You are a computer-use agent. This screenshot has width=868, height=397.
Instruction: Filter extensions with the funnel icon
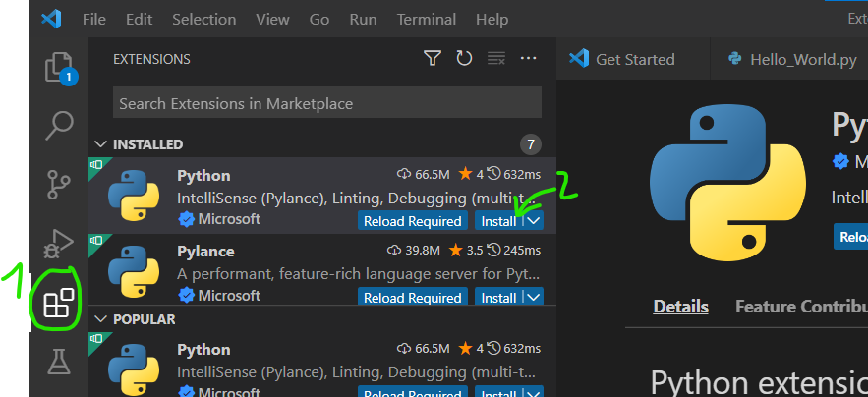(432, 58)
